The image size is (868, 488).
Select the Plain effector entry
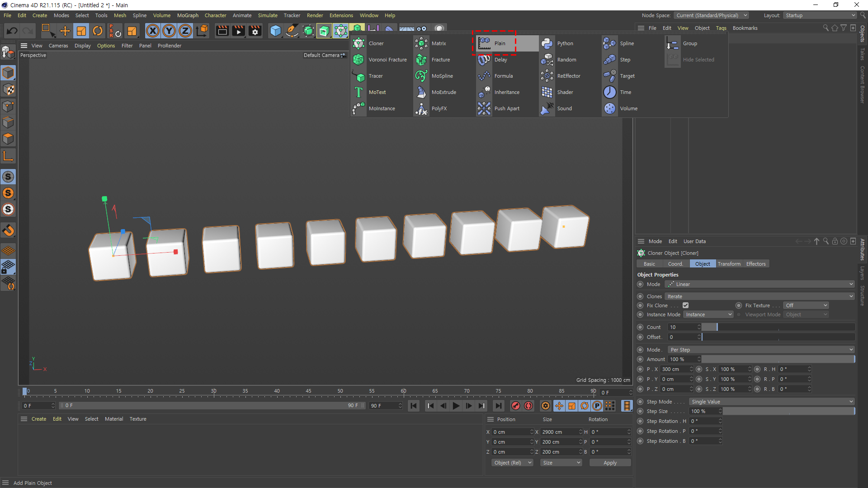tap(499, 43)
